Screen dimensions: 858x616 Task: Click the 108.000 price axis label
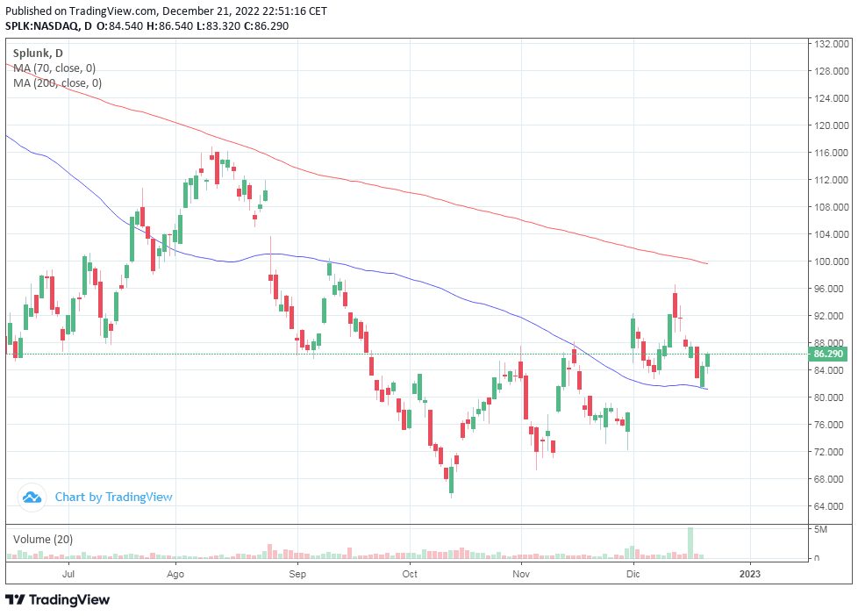[831, 207]
